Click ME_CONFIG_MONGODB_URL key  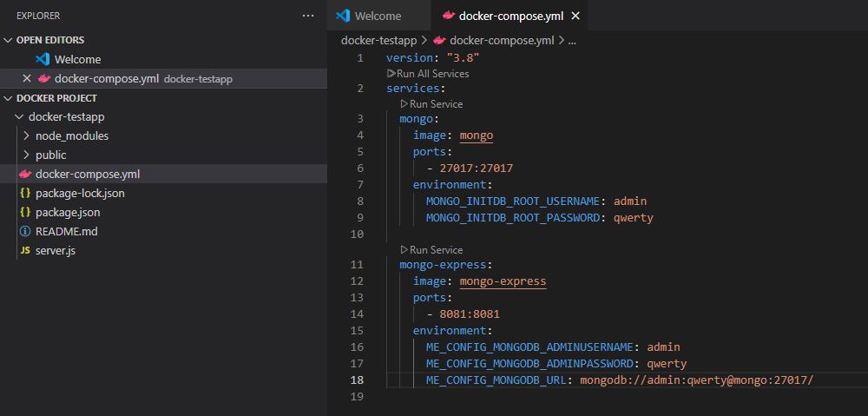(496, 380)
